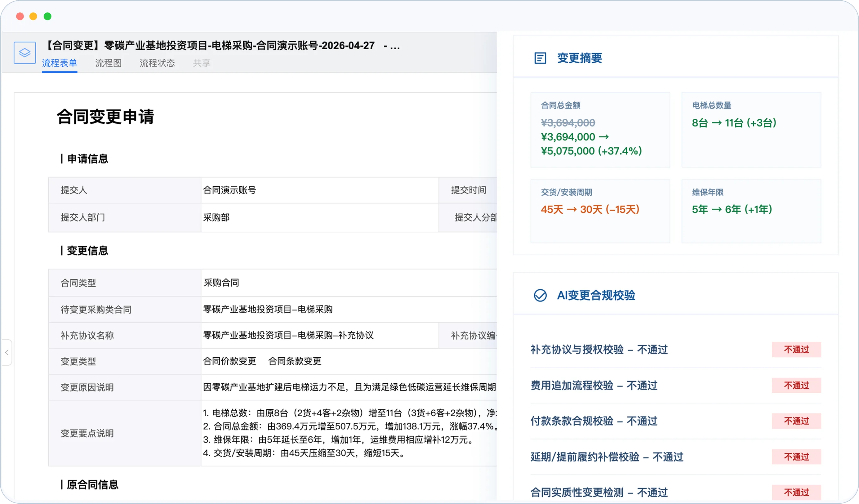Click line 2 about 合同总金额
The width and height of the screenshot is (859, 504).
pos(350,426)
